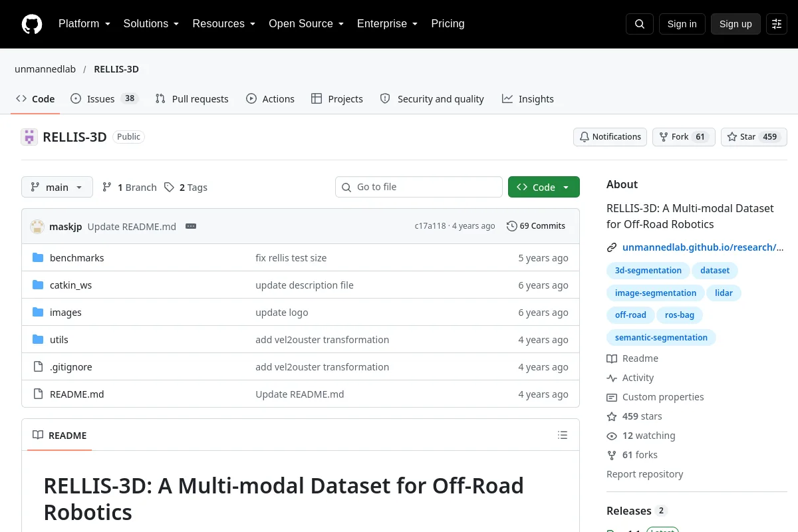The width and height of the screenshot is (798, 532).
Task: Click the images folder icon
Action: 38,313
